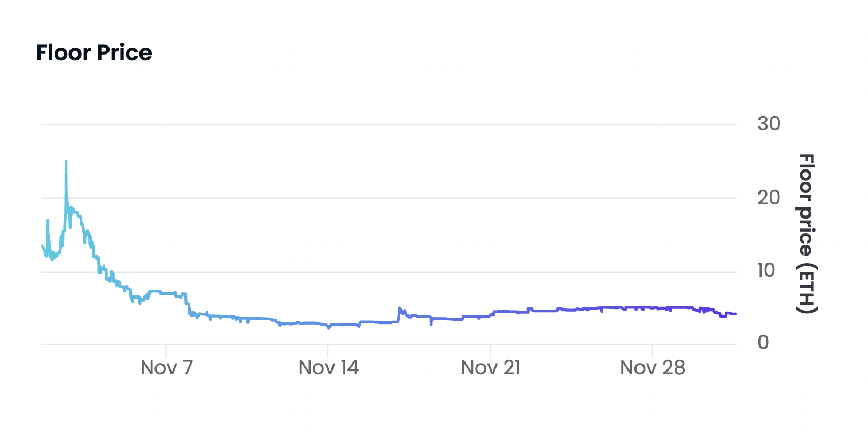The width and height of the screenshot is (868, 432).
Task: Click the line's rightmost end point
Action: pos(735,314)
